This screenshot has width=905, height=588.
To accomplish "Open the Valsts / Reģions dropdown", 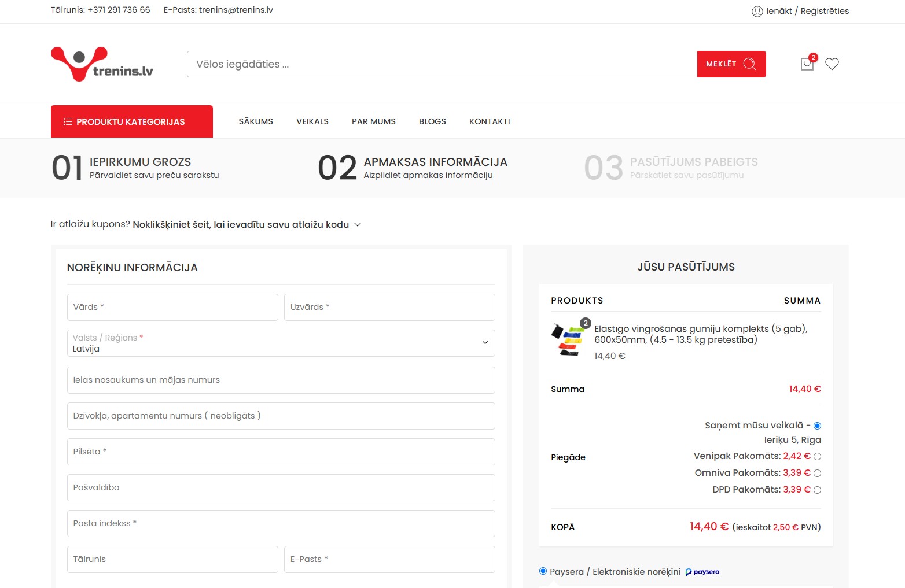I will point(281,343).
